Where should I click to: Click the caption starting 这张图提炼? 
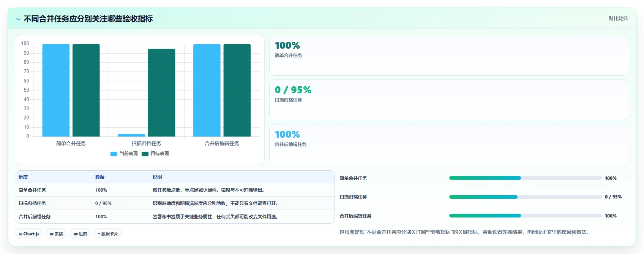pyautogui.click(x=465, y=232)
